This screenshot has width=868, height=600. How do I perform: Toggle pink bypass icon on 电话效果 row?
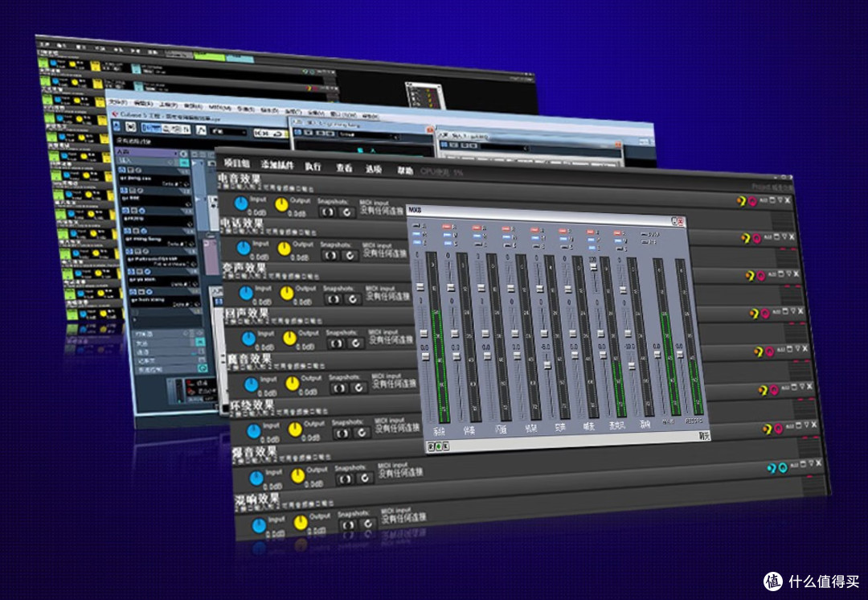click(756, 238)
